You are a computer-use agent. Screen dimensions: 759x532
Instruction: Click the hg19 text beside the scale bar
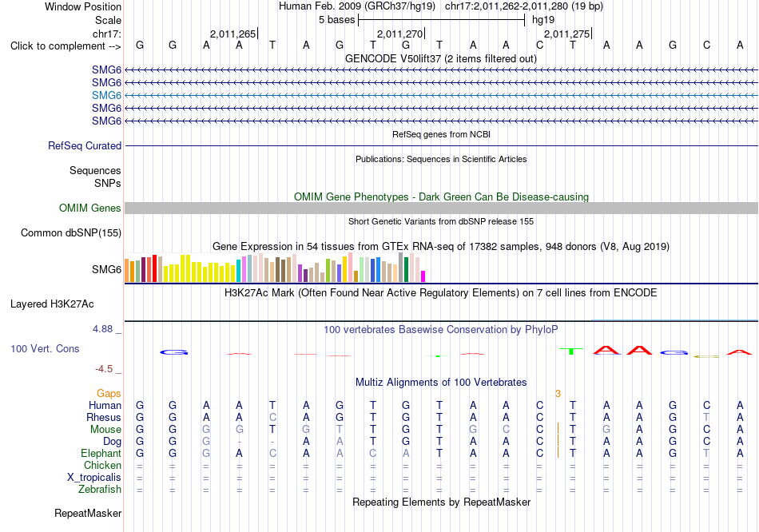pos(543,20)
